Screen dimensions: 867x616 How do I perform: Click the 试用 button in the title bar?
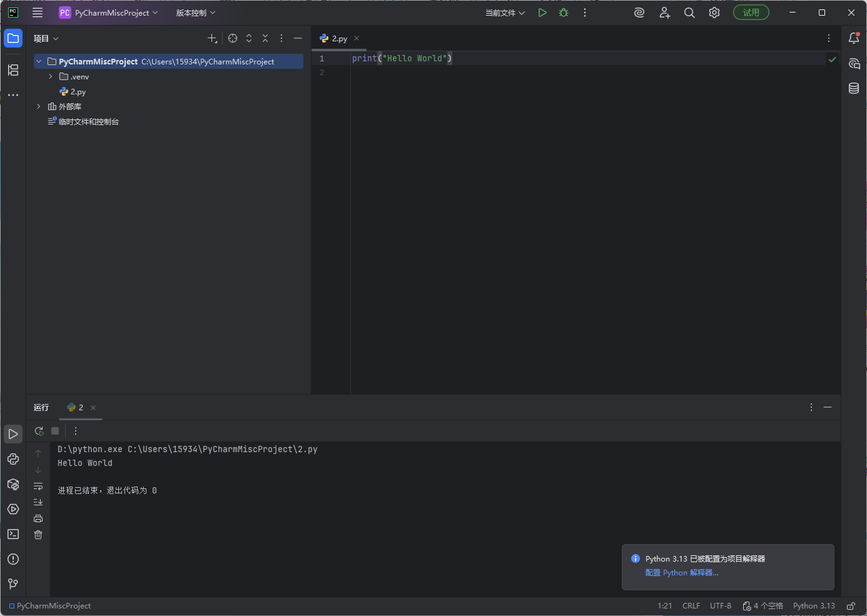click(751, 12)
